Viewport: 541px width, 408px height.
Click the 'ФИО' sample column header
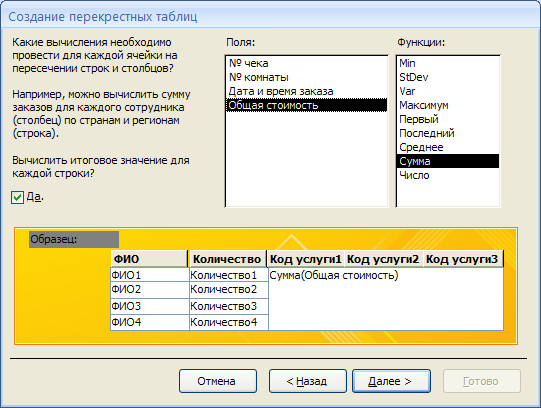(x=149, y=259)
